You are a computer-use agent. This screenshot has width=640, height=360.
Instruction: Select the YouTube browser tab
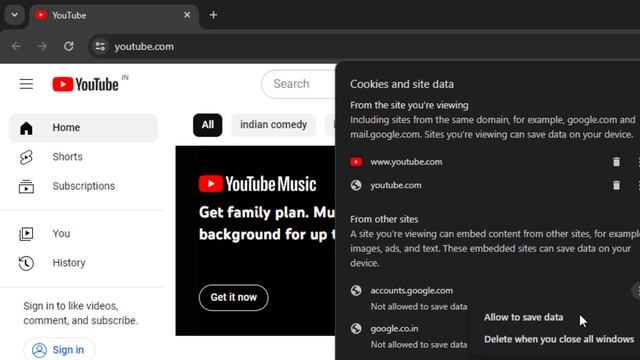click(114, 16)
